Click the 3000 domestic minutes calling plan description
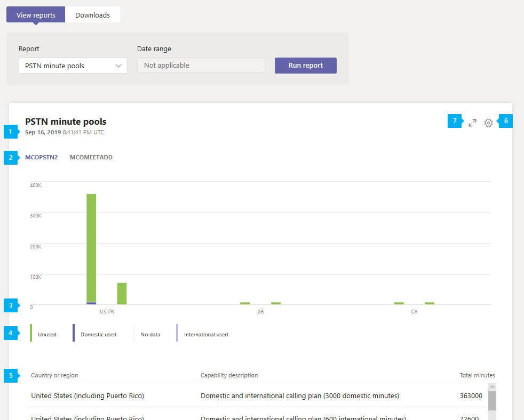This screenshot has width=524, height=420. (300, 395)
